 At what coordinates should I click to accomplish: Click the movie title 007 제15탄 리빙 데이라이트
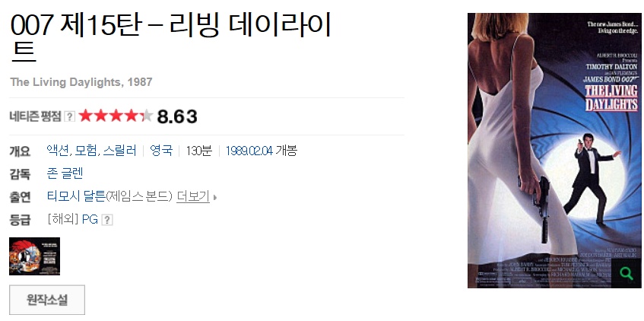tap(171, 37)
